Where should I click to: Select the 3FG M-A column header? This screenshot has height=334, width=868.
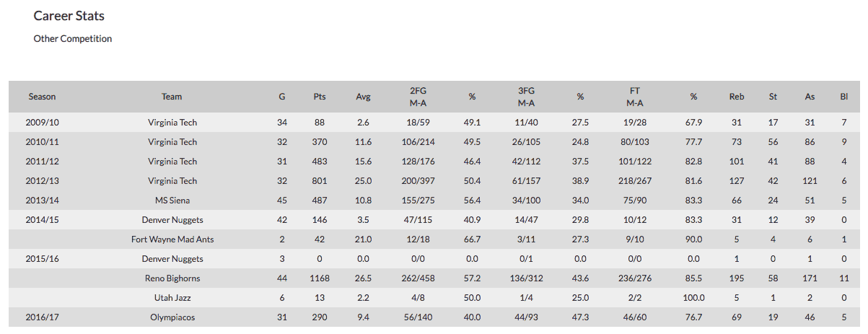point(527,97)
